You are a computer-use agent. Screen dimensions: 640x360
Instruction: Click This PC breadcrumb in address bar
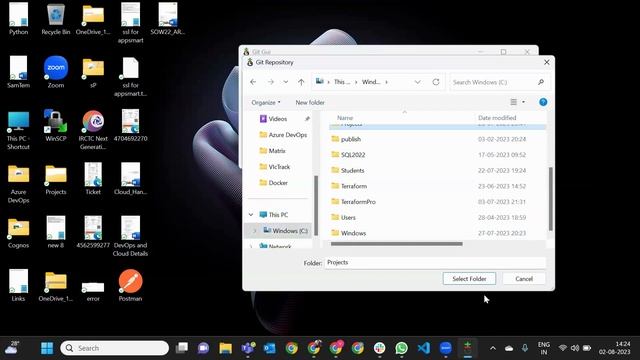pos(342,82)
